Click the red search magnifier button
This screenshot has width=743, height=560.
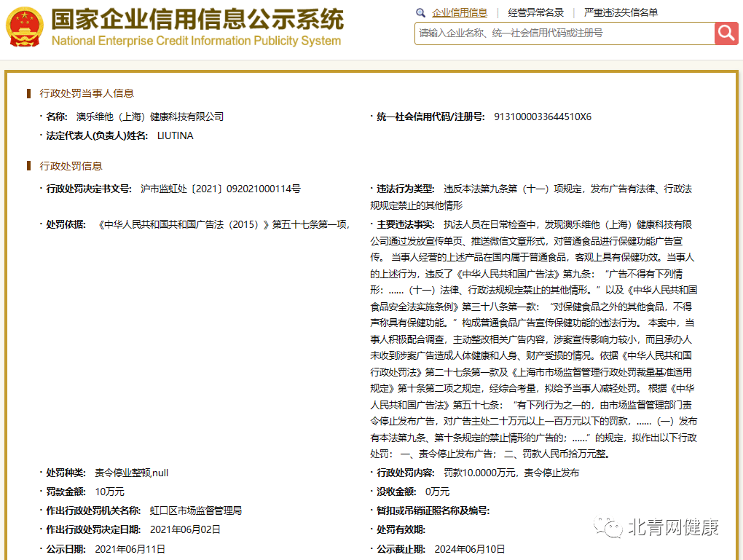pyautogui.click(x=726, y=33)
